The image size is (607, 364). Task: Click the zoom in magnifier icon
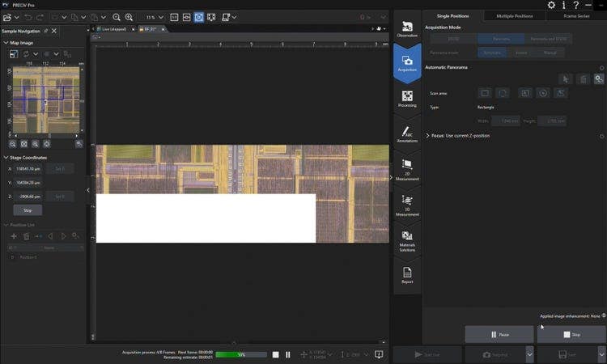coord(129,17)
